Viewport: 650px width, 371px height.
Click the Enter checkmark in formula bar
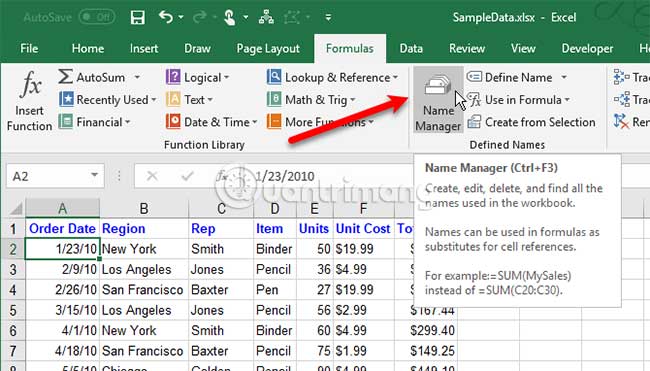pos(187,176)
